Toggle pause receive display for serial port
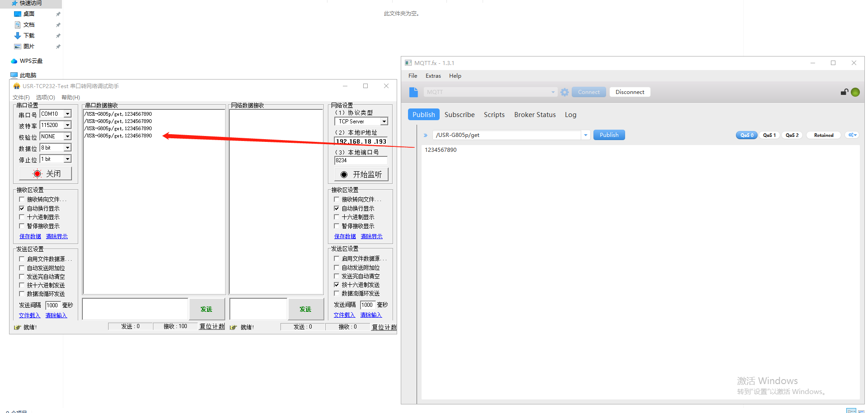 tap(22, 226)
